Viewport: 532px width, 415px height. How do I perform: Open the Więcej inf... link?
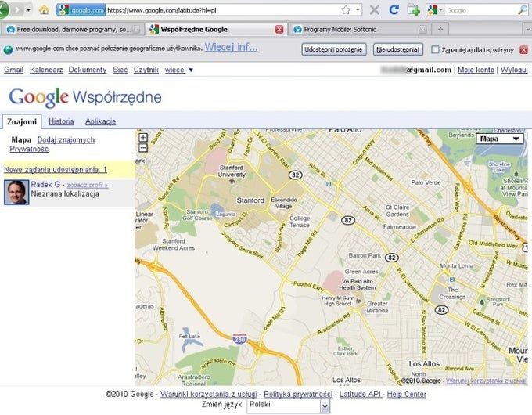231,47
